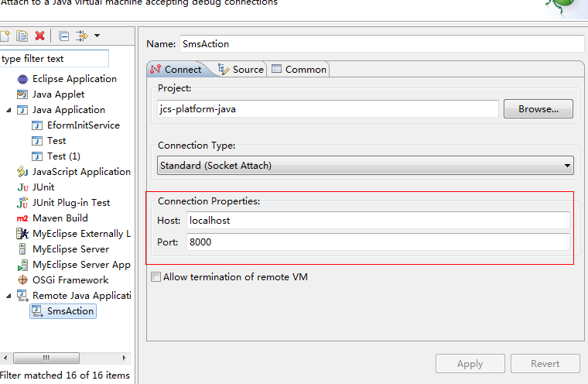Switch to the Common tab

pos(299,70)
